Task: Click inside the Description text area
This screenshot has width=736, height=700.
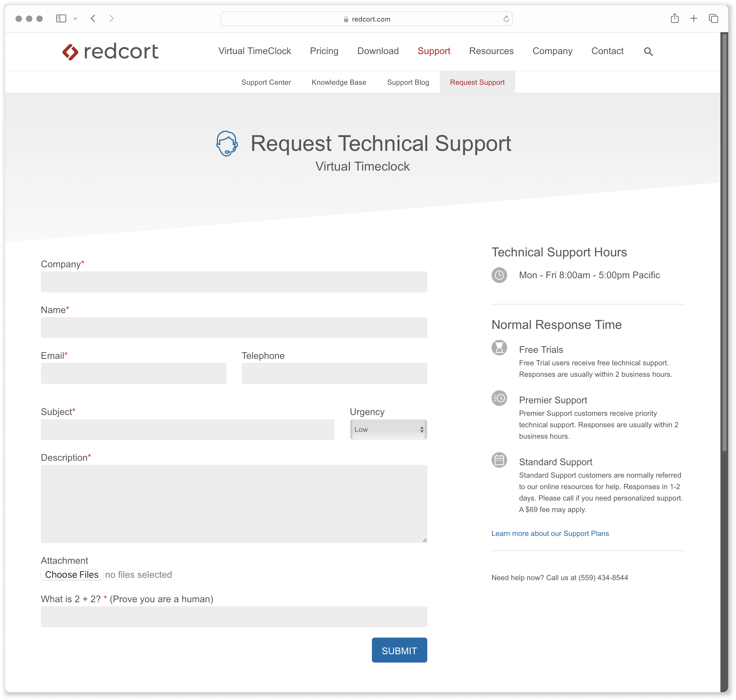Action: click(x=234, y=504)
